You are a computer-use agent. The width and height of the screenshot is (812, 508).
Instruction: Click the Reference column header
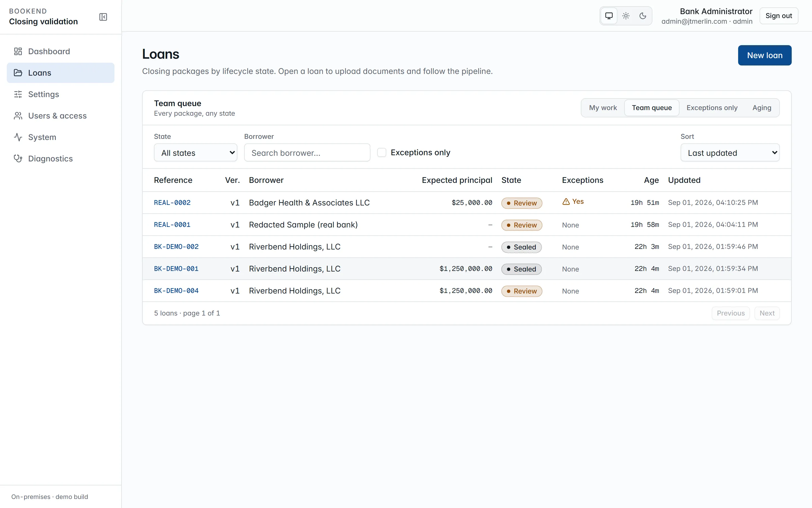[173, 180]
